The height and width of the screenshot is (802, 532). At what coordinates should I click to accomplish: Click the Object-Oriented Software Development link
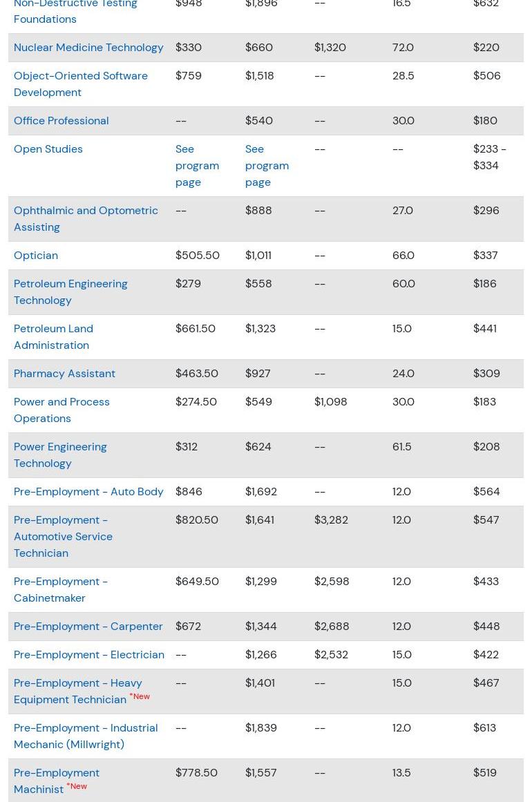click(x=80, y=84)
